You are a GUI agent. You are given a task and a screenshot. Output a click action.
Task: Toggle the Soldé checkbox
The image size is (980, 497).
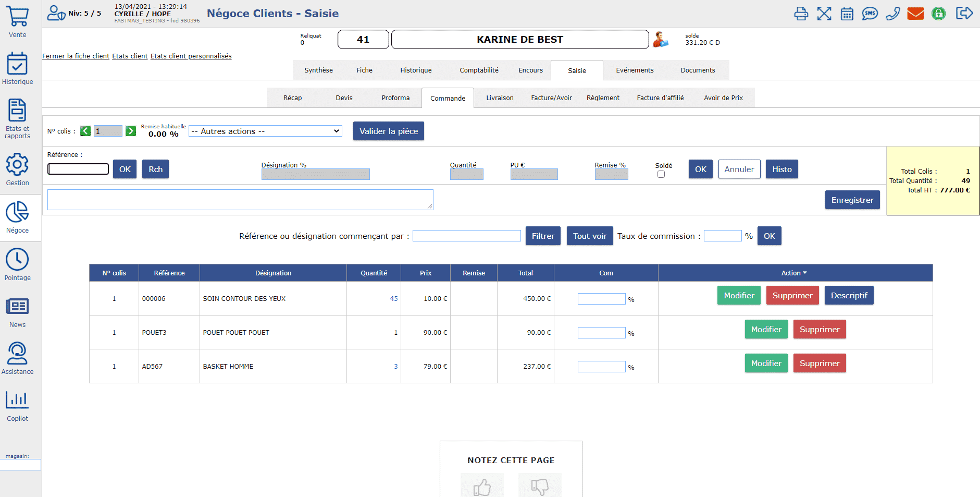coord(661,175)
